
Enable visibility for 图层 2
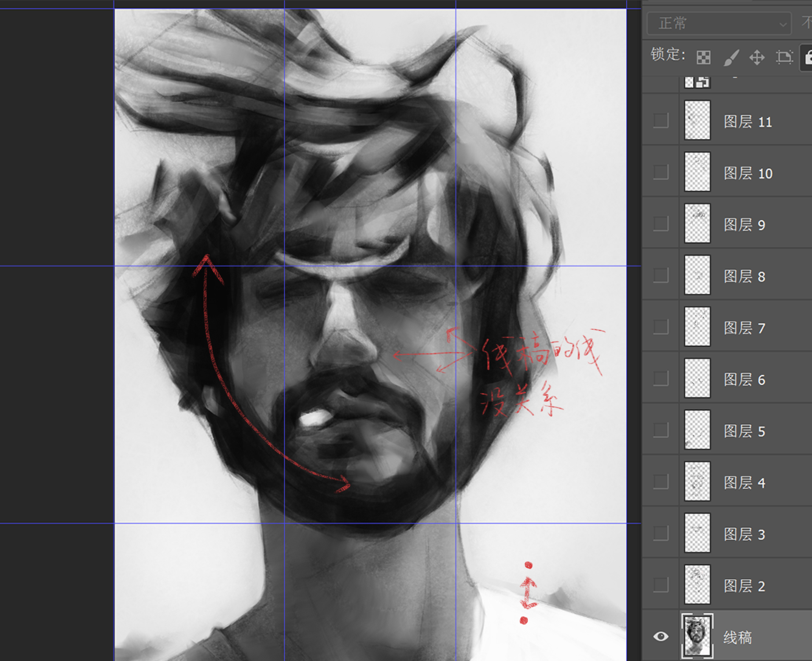click(x=661, y=585)
